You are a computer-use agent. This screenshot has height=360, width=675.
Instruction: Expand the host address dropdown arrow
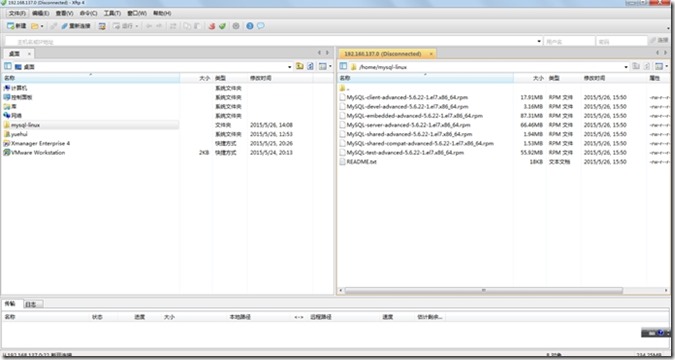tap(539, 41)
